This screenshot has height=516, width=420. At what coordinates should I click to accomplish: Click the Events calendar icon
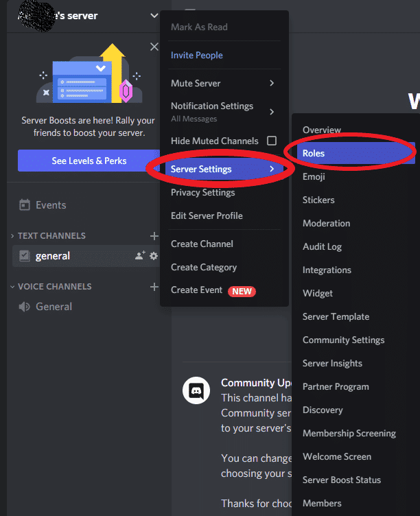25,204
